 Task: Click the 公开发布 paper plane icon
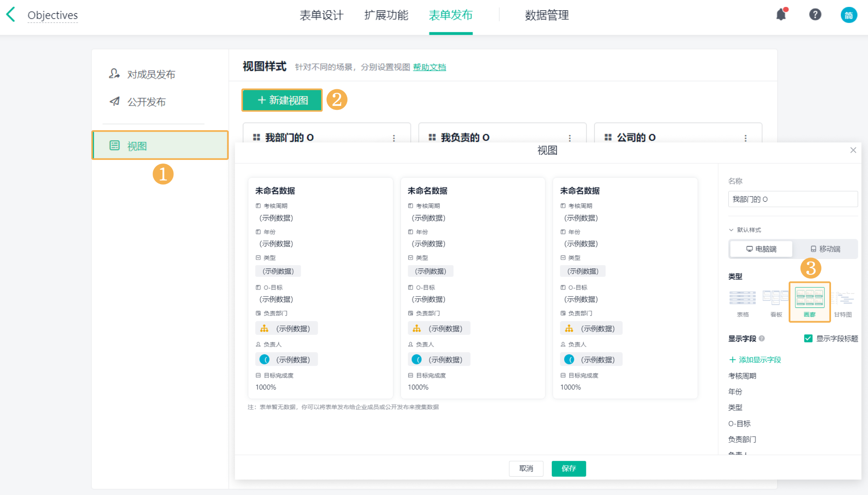point(115,101)
